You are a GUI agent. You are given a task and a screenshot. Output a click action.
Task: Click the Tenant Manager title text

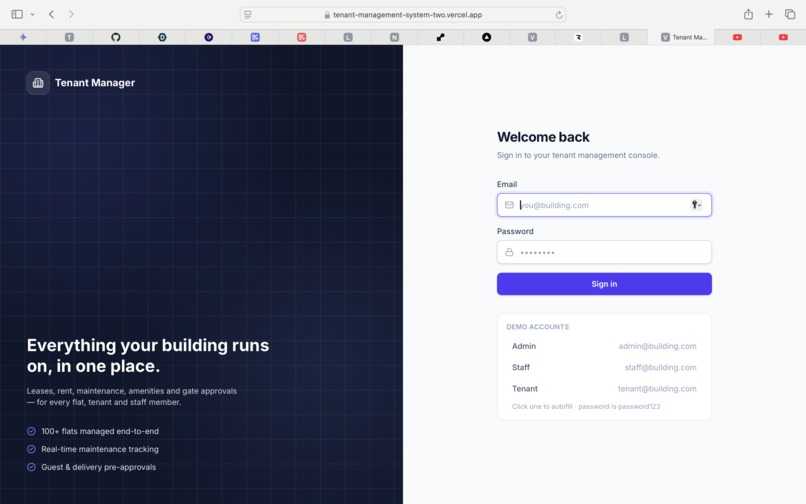click(x=95, y=83)
